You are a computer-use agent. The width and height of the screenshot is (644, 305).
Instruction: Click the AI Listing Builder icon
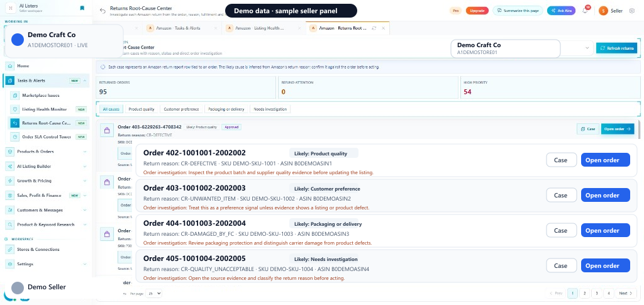[10, 166]
